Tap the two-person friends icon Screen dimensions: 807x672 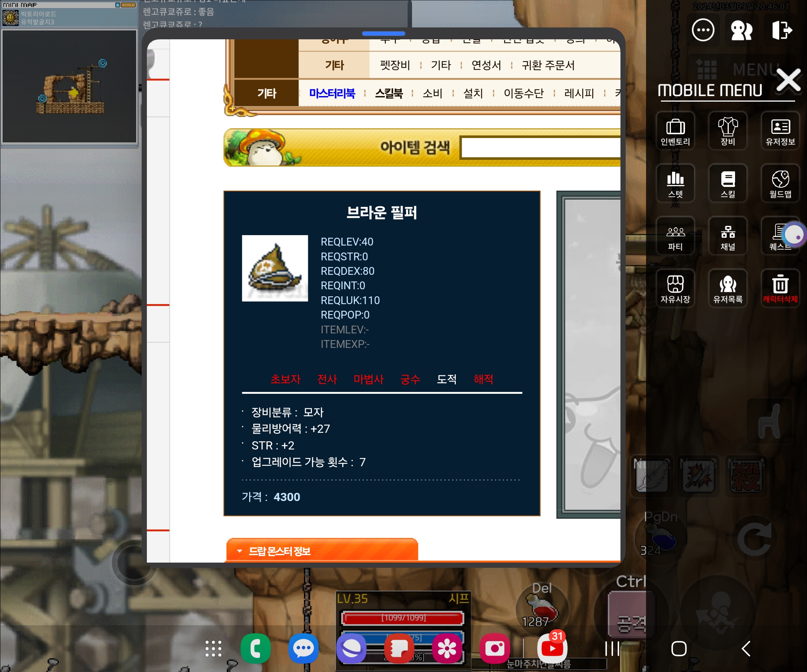click(741, 30)
